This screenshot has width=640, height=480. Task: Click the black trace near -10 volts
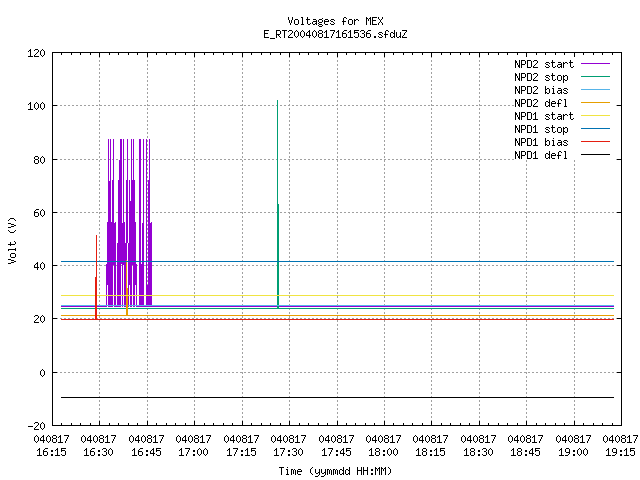(337, 398)
